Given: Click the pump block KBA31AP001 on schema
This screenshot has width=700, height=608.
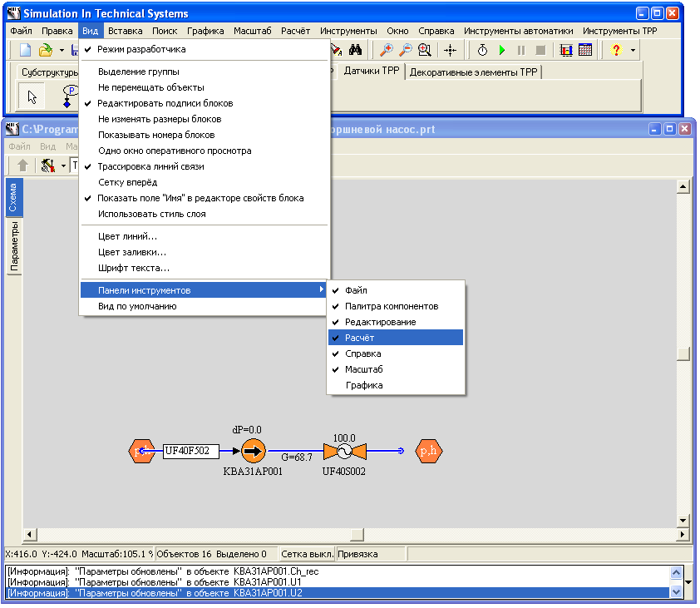Looking at the screenshot, I should (x=253, y=452).
